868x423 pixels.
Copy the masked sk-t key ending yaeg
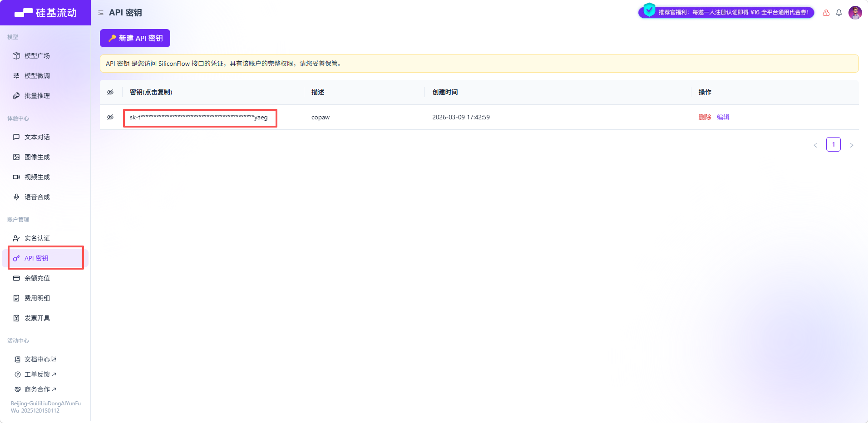(199, 118)
